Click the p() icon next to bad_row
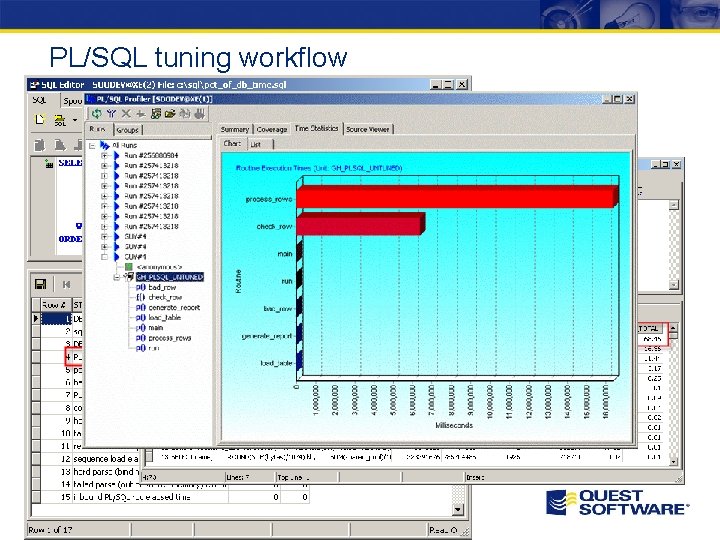The width and height of the screenshot is (720, 540). click(x=141, y=287)
